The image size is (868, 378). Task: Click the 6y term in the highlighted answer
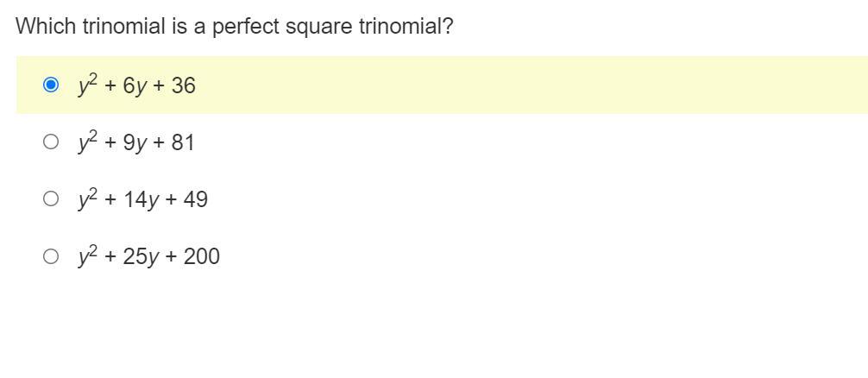click(135, 86)
